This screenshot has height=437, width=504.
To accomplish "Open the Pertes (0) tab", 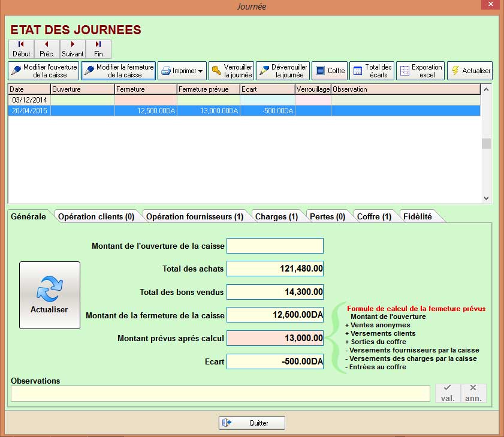I will tap(328, 217).
